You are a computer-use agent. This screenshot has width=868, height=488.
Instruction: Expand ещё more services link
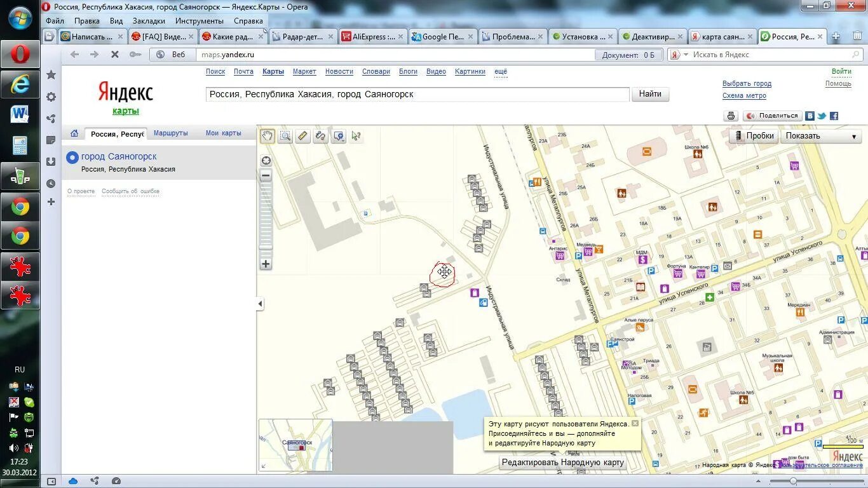pos(501,71)
